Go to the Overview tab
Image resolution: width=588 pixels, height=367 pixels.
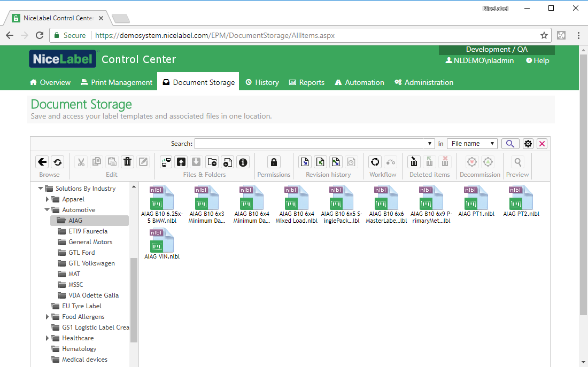click(x=50, y=82)
